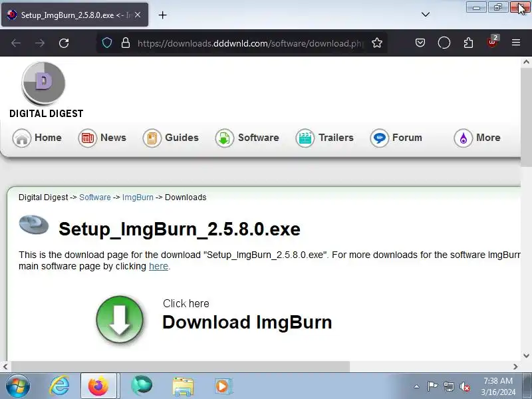The width and height of the screenshot is (532, 399).
Task: Switch to Firefox in the taskbar
Action: point(99,386)
